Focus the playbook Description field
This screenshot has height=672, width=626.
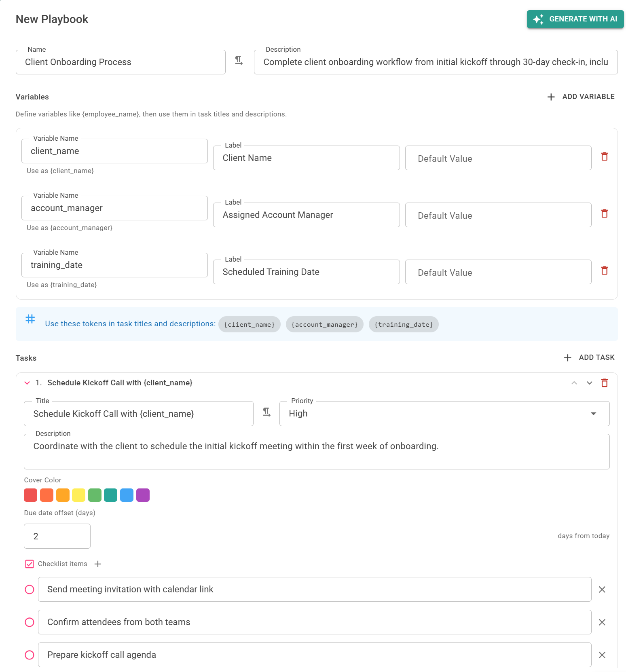(x=436, y=62)
